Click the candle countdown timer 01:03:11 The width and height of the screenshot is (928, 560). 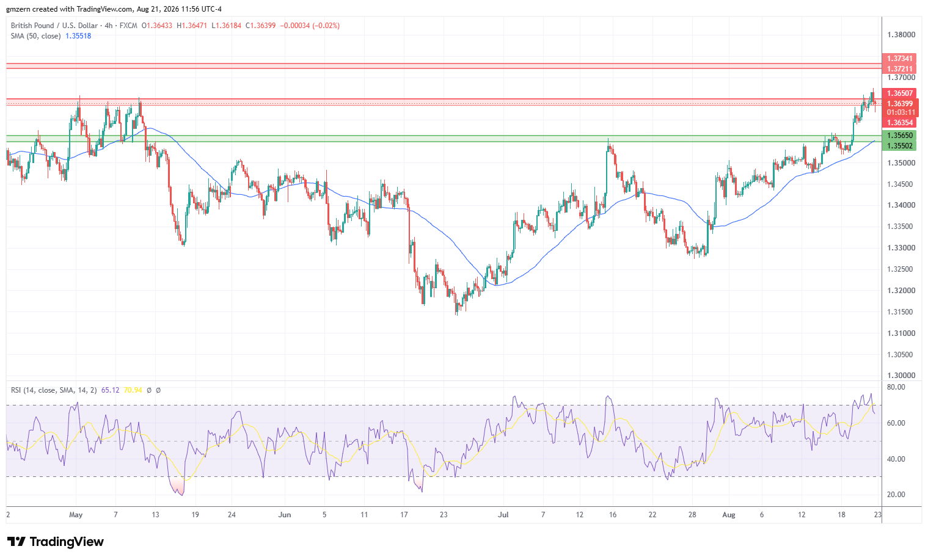click(x=901, y=112)
